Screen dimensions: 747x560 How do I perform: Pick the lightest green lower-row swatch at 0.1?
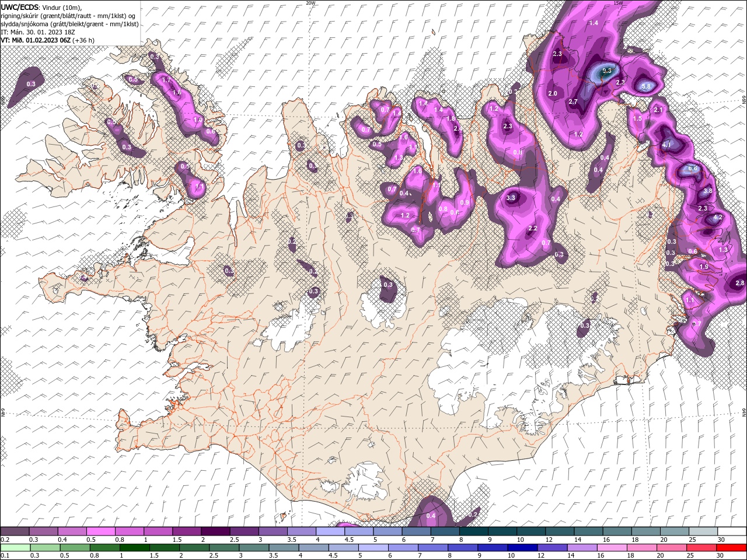pos(15,548)
